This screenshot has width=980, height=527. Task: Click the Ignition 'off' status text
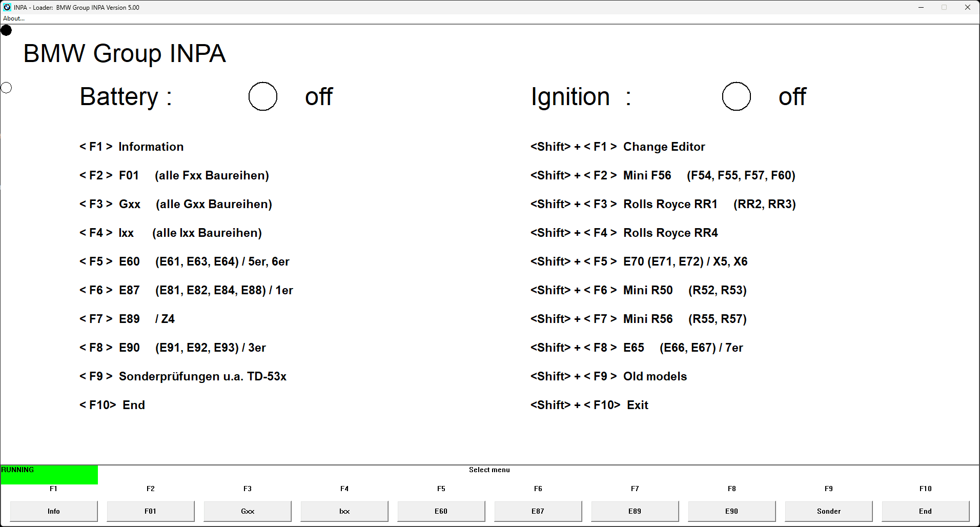(792, 97)
